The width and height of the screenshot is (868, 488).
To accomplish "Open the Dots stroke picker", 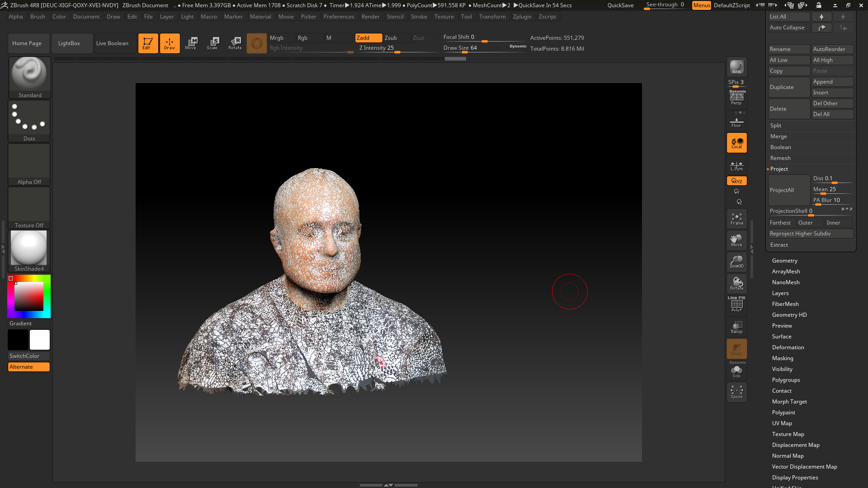I will click(29, 121).
